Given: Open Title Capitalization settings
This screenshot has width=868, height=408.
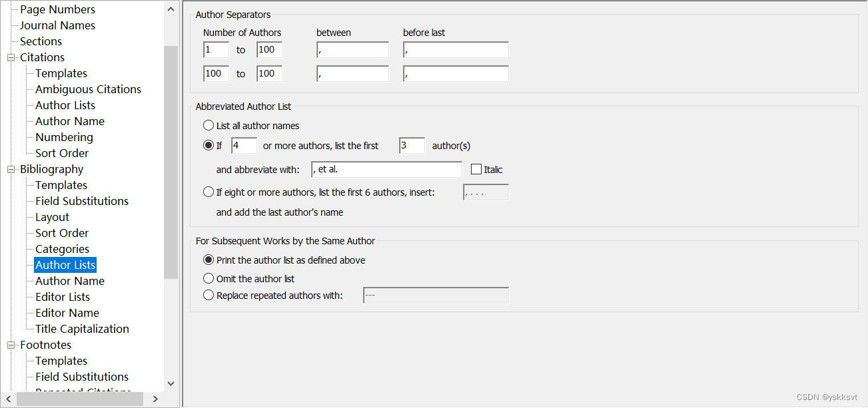Looking at the screenshot, I should (82, 329).
